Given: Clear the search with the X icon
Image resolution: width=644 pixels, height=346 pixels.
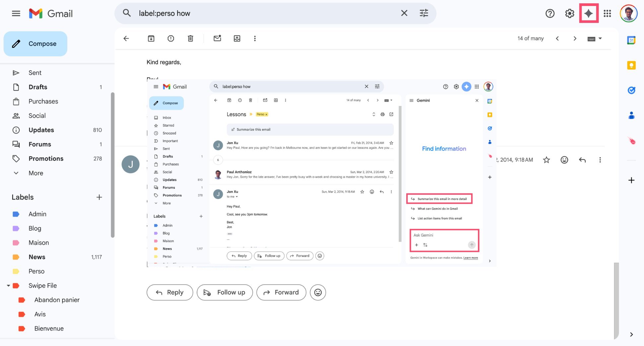Looking at the screenshot, I should tap(404, 13).
